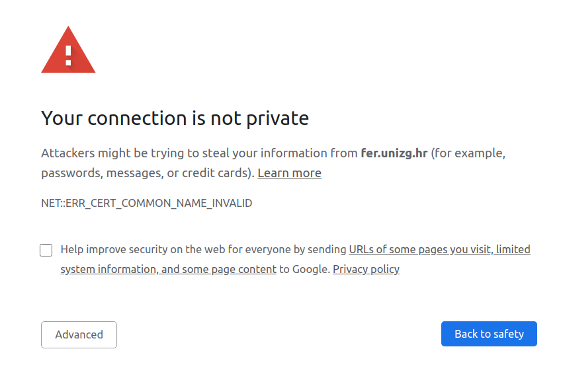Click the red warning triangle icon
Image resolution: width=561 pixels, height=392 pixels.
(x=68, y=50)
